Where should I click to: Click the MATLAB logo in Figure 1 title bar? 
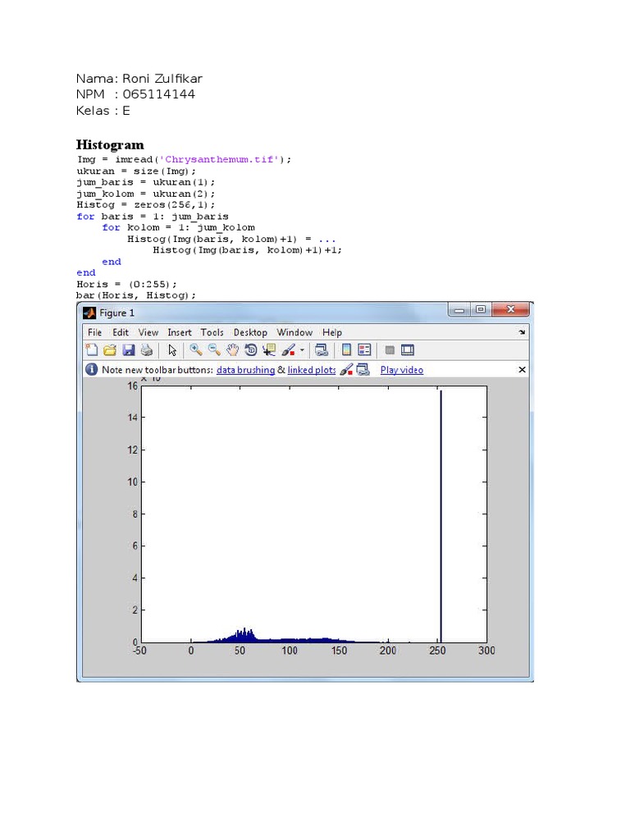pos(89,313)
